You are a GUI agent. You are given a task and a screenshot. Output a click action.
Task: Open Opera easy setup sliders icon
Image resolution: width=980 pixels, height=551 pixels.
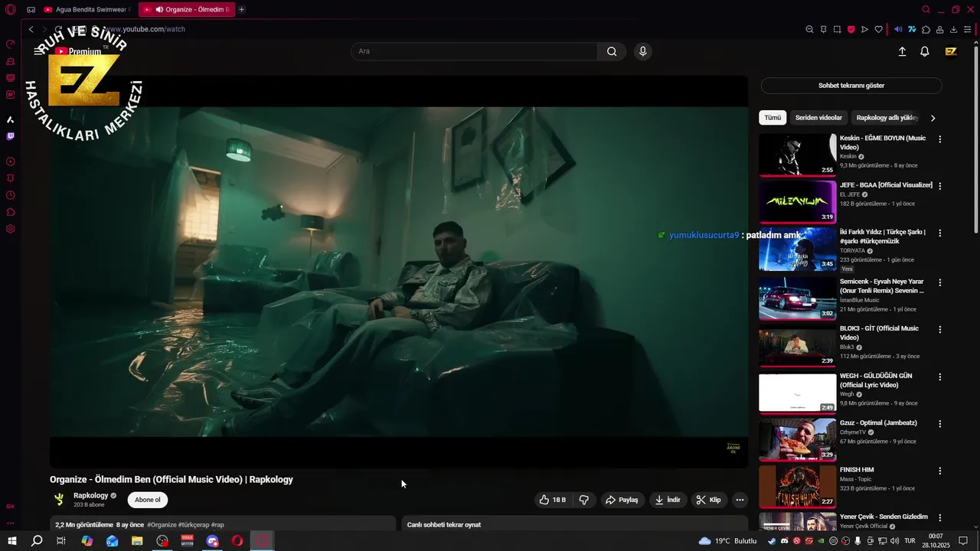point(969,30)
